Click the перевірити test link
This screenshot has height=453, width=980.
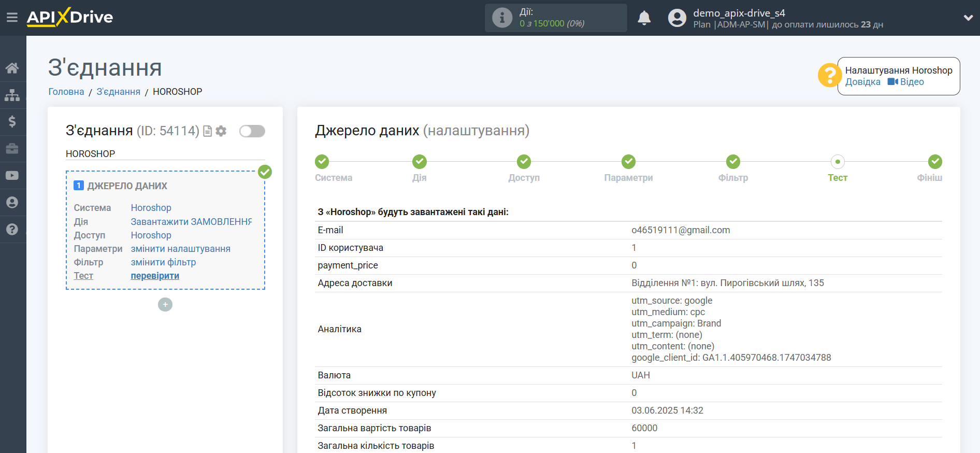155,276
